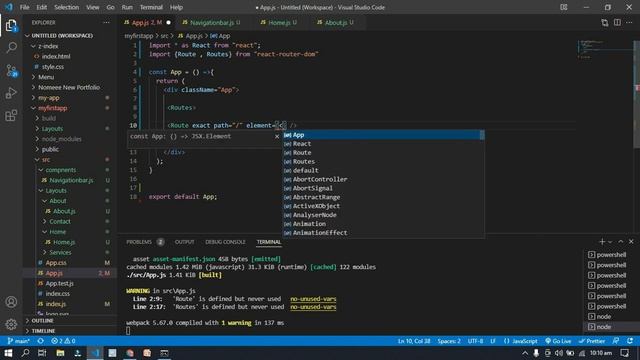The image size is (640, 360).
Task: Switch to the About.js editor tab
Action: point(336,22)
